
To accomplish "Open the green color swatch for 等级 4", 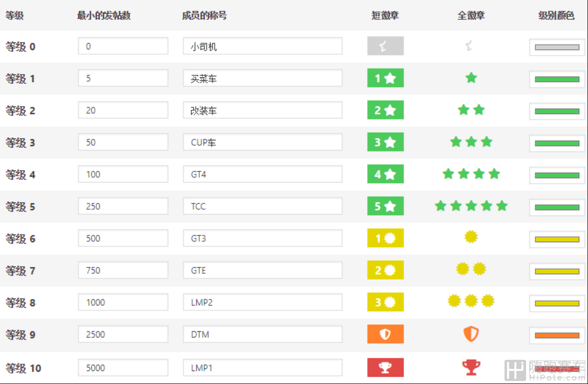I will point(557,175).
